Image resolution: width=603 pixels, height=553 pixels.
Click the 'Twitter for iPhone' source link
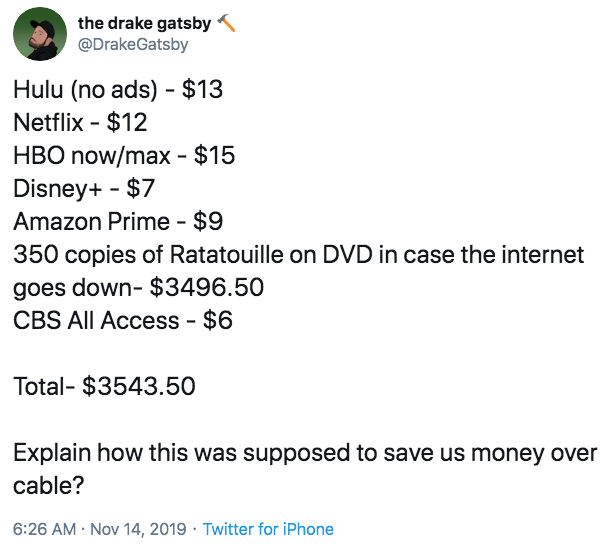point(268,529)
